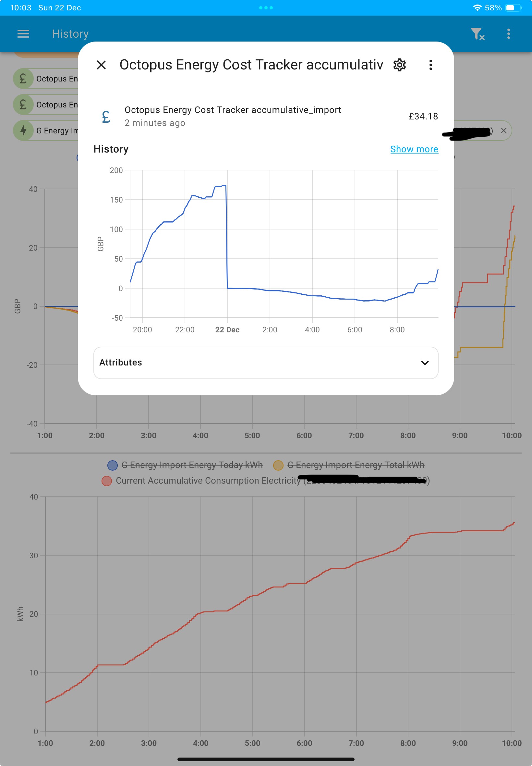
Task: Close the Octopus Energy Cost Tracker dialog
Action: pyautogui.click(x=101, y=65)
